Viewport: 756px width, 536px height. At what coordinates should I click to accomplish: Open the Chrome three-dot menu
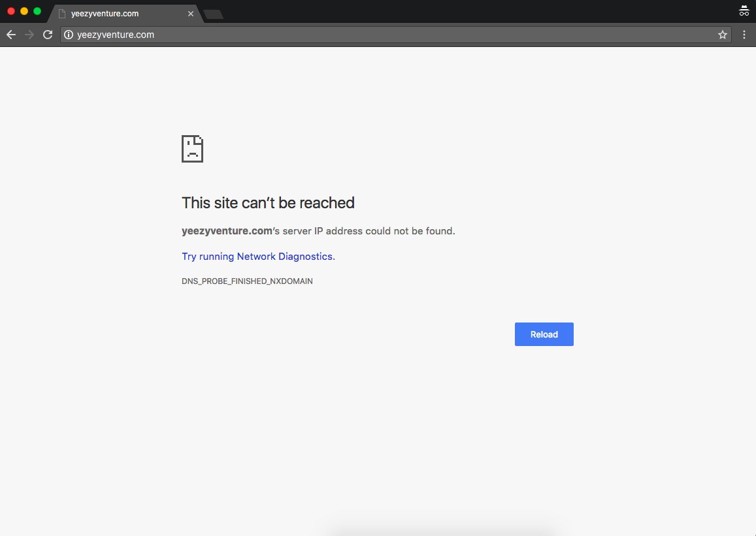744,35
